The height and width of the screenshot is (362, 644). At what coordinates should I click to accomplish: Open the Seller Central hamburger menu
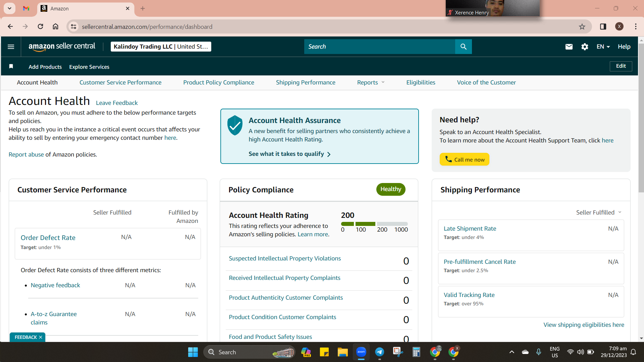click(11, 47)
